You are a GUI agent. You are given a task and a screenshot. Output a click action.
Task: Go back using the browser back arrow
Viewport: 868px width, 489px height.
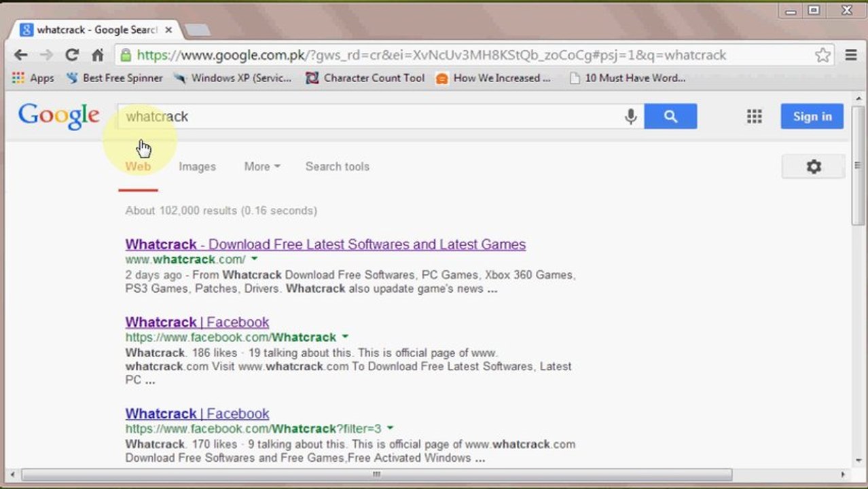point(20,55)
